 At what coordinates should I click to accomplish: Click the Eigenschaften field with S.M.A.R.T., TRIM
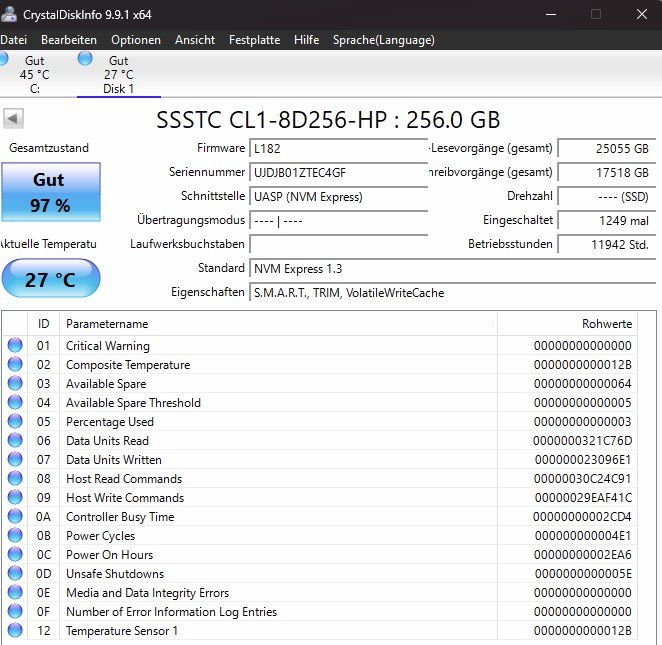click(x=453, y=293)
